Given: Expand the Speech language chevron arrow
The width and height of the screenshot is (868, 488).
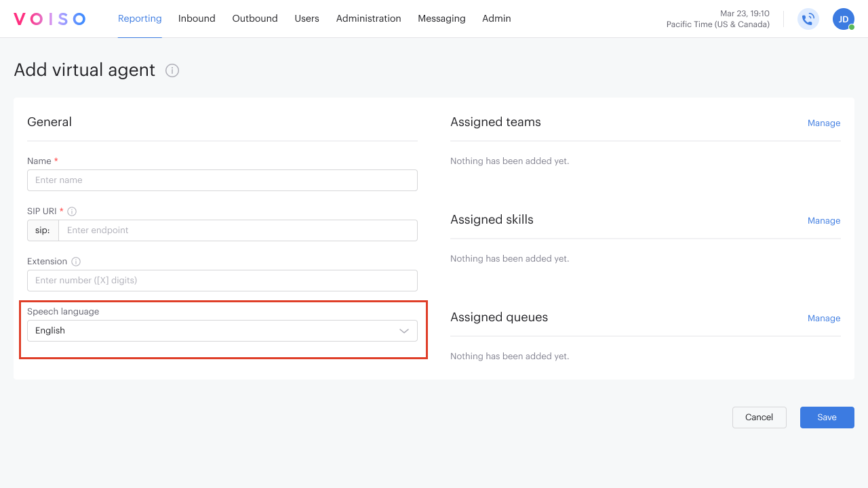Looking at the screenshot, I should (404, 331).
